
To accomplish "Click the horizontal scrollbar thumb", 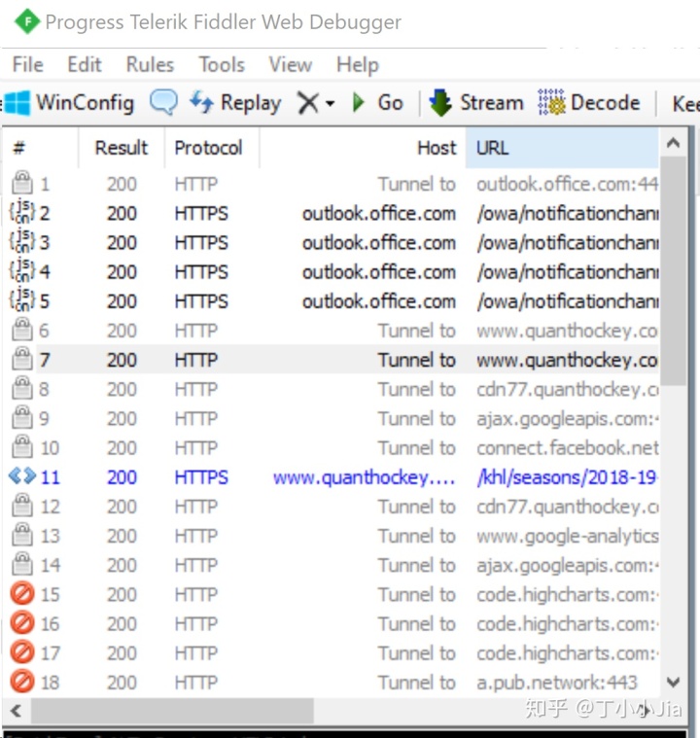I will pos(172,710).
